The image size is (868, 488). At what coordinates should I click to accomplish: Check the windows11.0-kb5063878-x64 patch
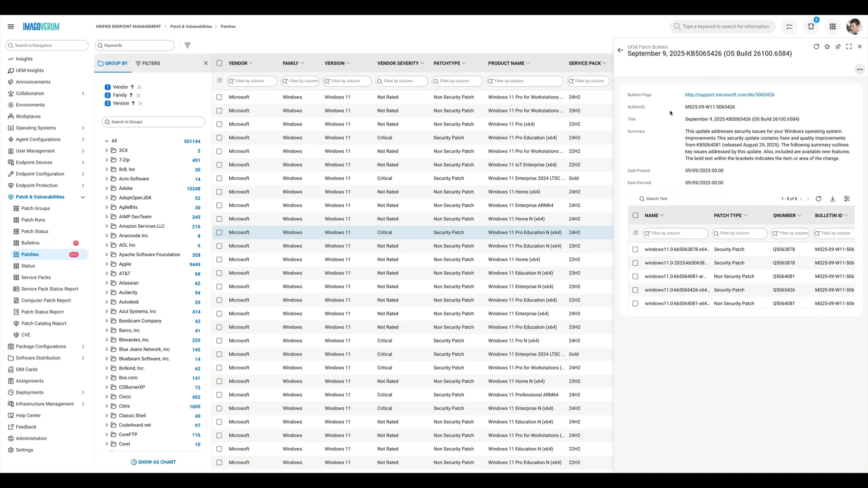click(635, 249)
